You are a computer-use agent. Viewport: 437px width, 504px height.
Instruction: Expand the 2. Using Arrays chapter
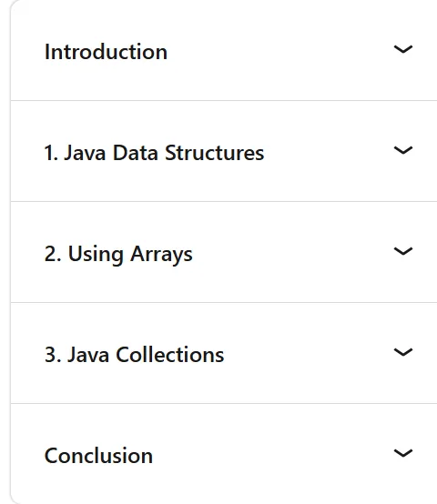tap(224, 252)
